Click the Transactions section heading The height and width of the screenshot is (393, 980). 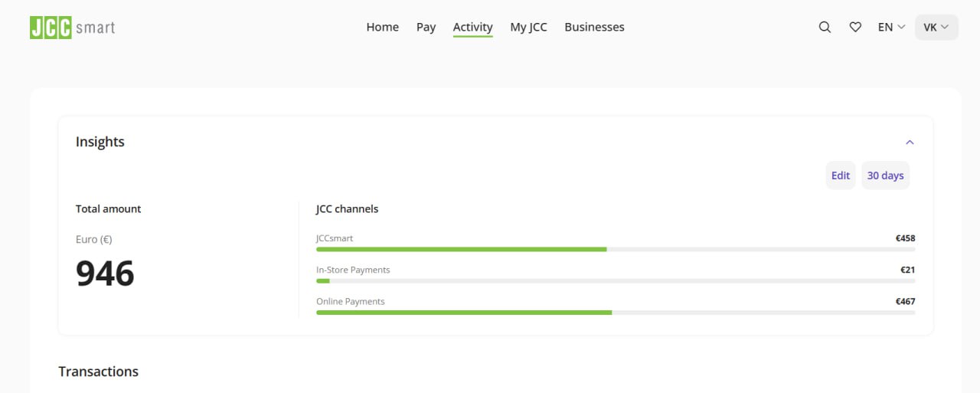pos(98,372)
